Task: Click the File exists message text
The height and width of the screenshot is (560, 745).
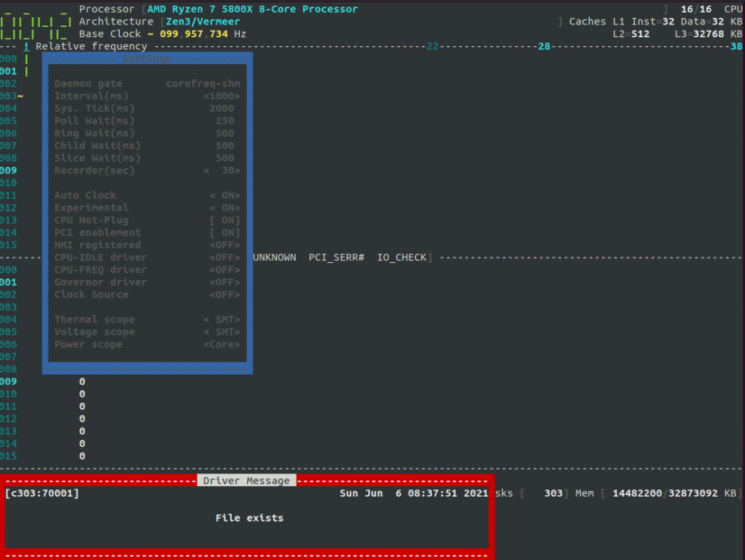Action: point(250,518)
